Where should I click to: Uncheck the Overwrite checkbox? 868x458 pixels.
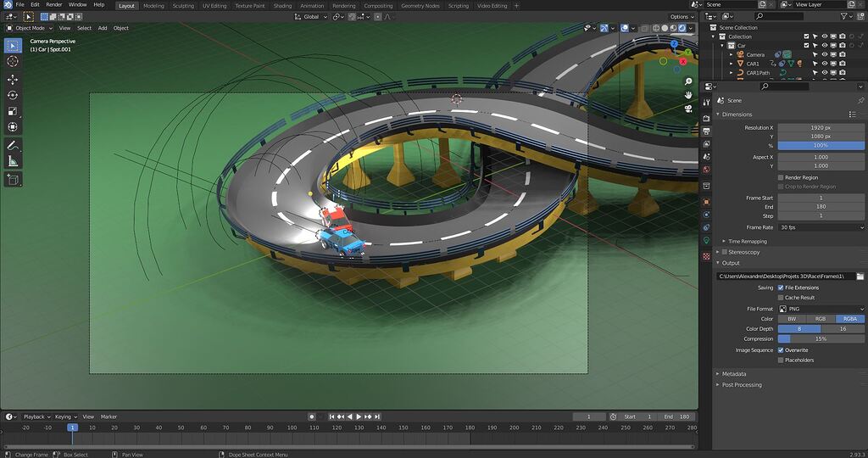781,350
